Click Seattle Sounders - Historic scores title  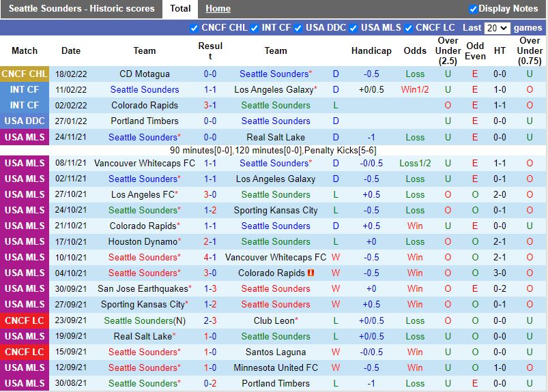point(81,9)
